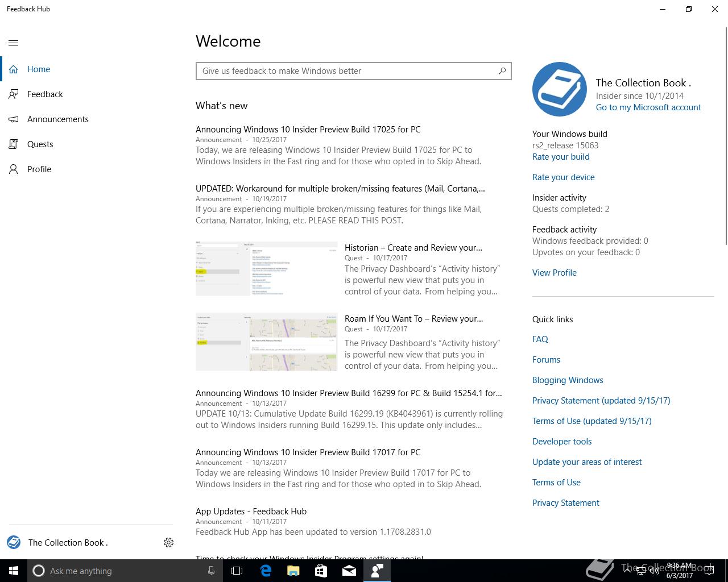The height and width of the screenshot is (582, 728).
Task: Click the Rate your device link
Action: (564, 177)
